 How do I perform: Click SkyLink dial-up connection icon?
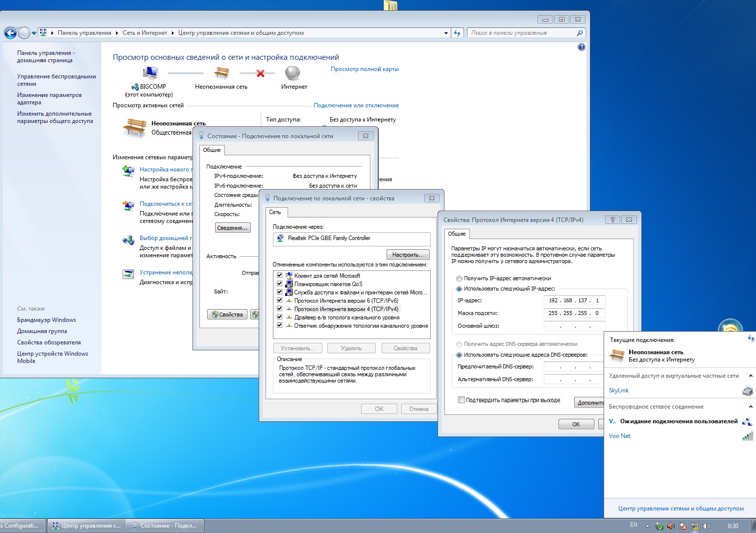click(747, 391)
